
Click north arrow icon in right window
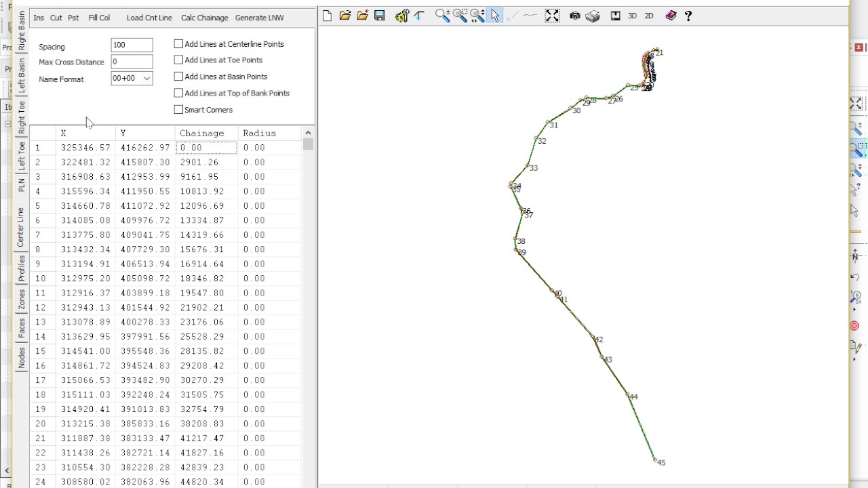[x=856, y=256]
